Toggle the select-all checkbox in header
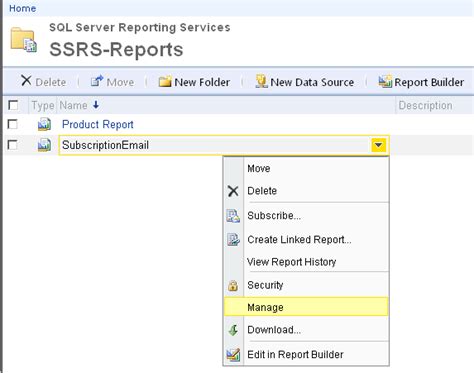The image size is (474, 373). click(x=13, y=105)
